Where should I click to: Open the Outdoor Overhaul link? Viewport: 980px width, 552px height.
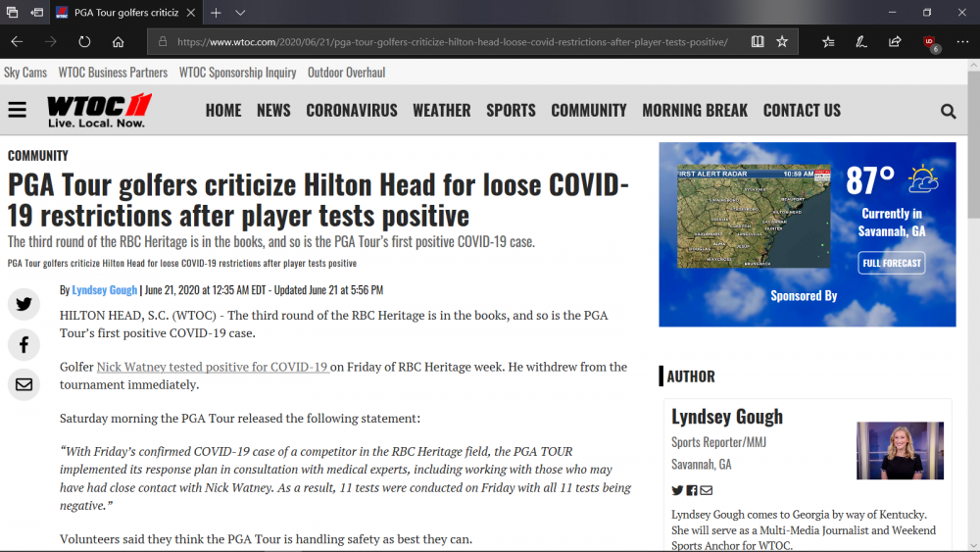(346, 73)
